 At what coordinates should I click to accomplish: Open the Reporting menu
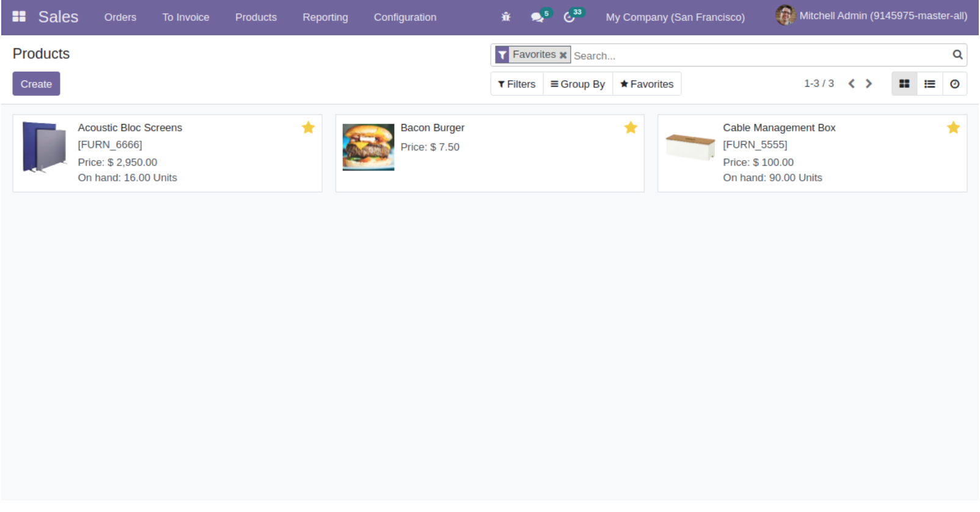325,17
